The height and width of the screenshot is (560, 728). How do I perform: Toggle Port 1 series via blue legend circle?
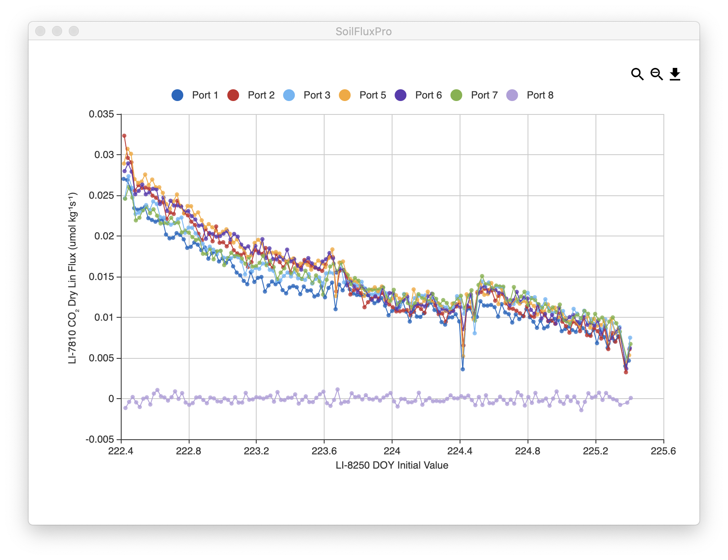click(177, 95)
